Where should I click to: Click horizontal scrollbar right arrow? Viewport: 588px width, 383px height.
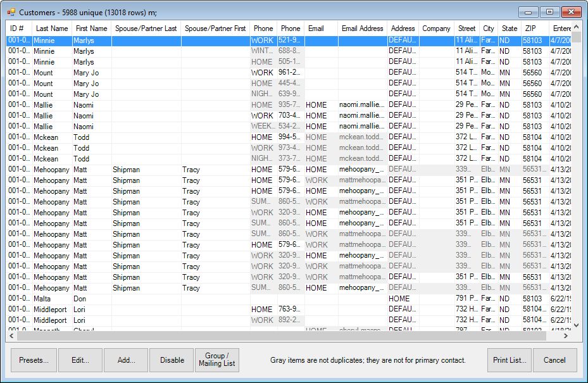566,336
